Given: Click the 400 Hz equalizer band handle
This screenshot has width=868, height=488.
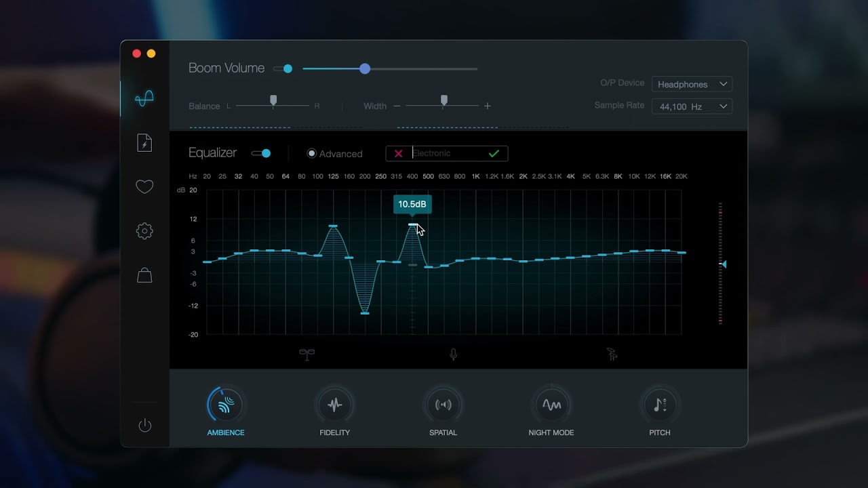Looking at the screenshot, I should click(412, 224).
